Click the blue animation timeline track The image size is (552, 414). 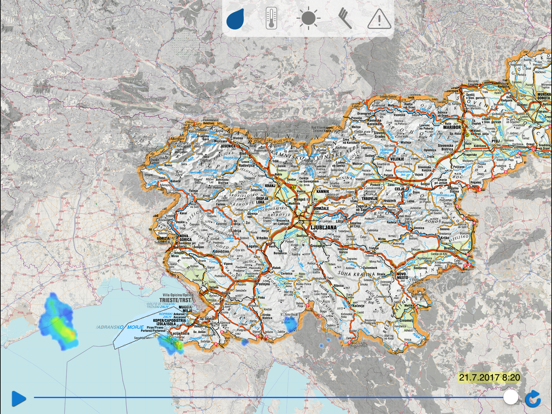point(268,397)
